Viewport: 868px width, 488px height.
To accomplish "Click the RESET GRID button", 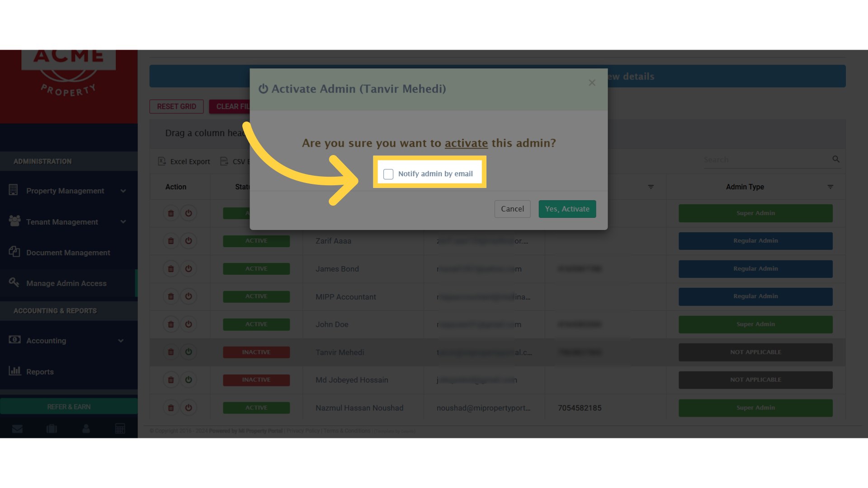I will 176,107.
